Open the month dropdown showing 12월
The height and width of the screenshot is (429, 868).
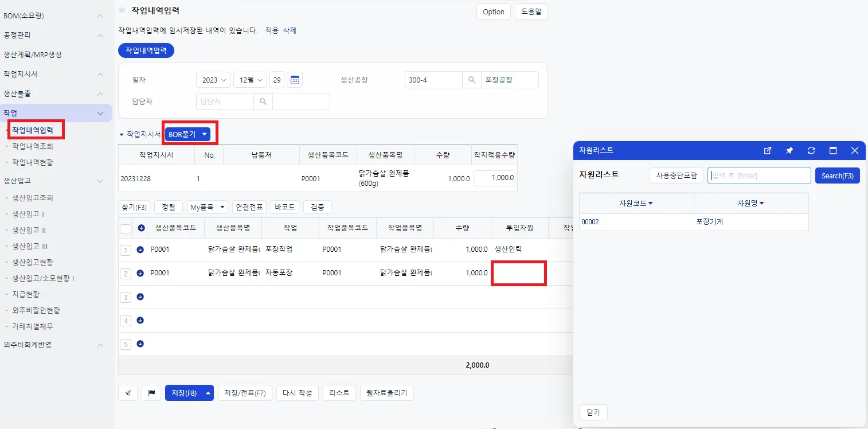251,80
